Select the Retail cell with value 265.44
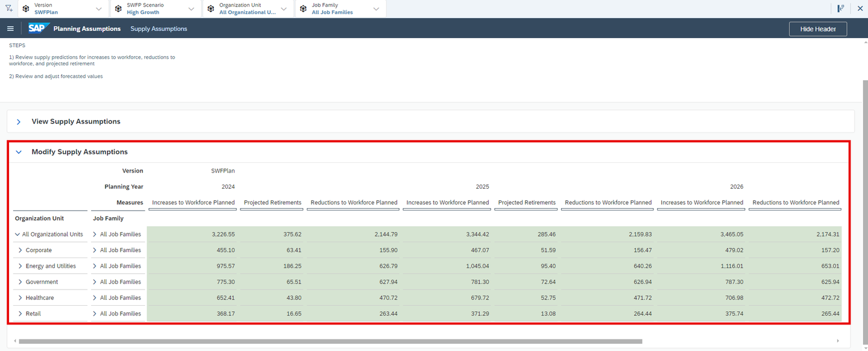This screenshot has height=351, width=868. (795, 314)
